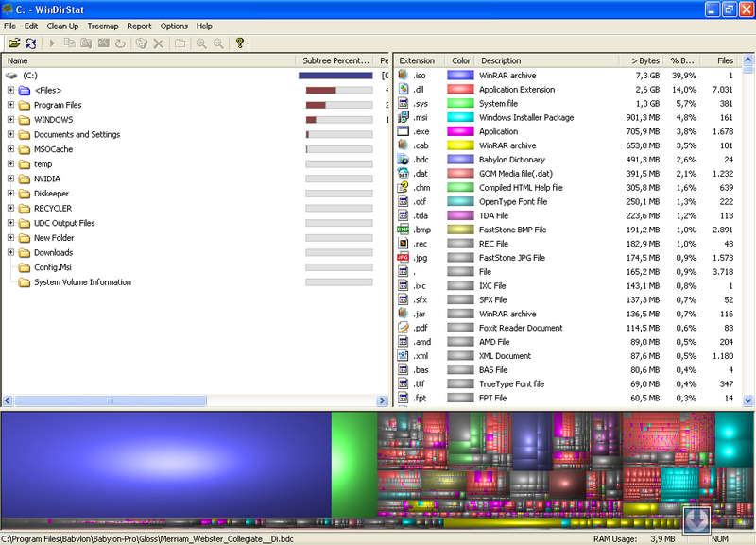Click the extension list scroll-down arrow
Viewport: 756px width, 545px height.
pos(748,400)
